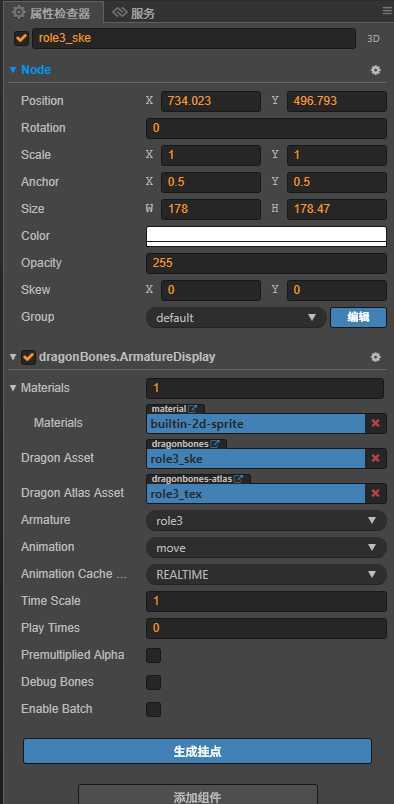Clear the Dragon Asset role3_ske reference

click(376, 458)
